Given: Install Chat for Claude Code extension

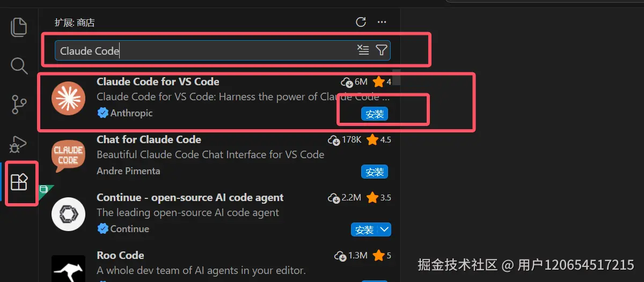Looking at the screenshot, I should click(375, 172).
